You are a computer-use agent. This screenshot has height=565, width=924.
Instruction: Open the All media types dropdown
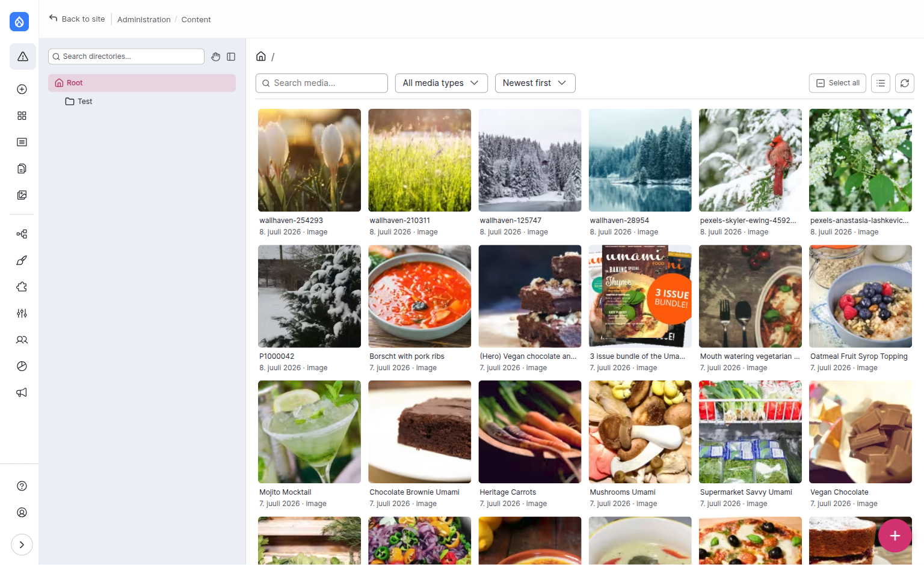(x=440, y=83)
